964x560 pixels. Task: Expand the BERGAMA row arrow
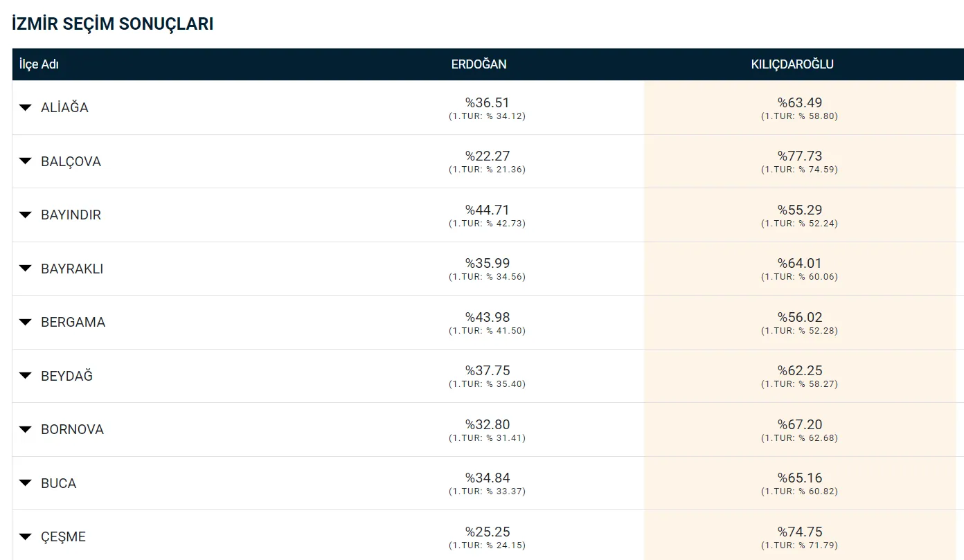(26, 322)
